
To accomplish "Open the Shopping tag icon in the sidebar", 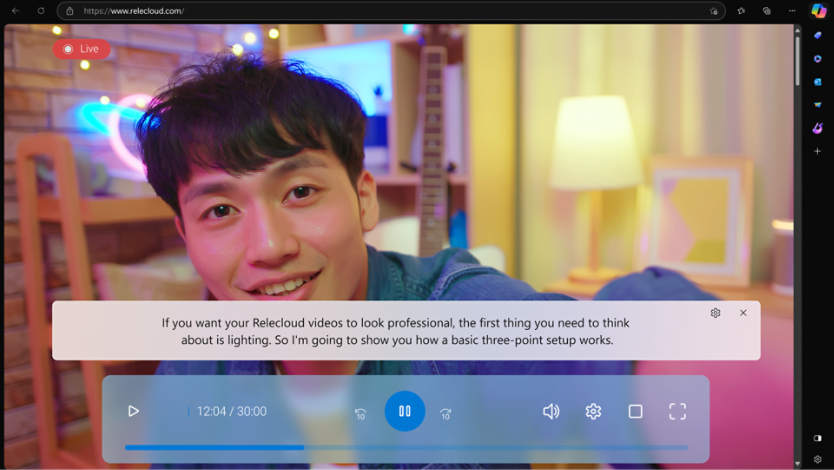I will (x=818, y=35).
